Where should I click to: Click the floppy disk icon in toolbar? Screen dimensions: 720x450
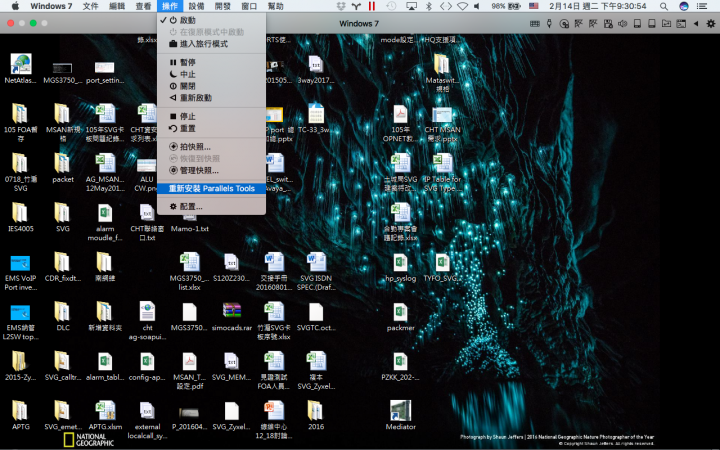point(608,23)
